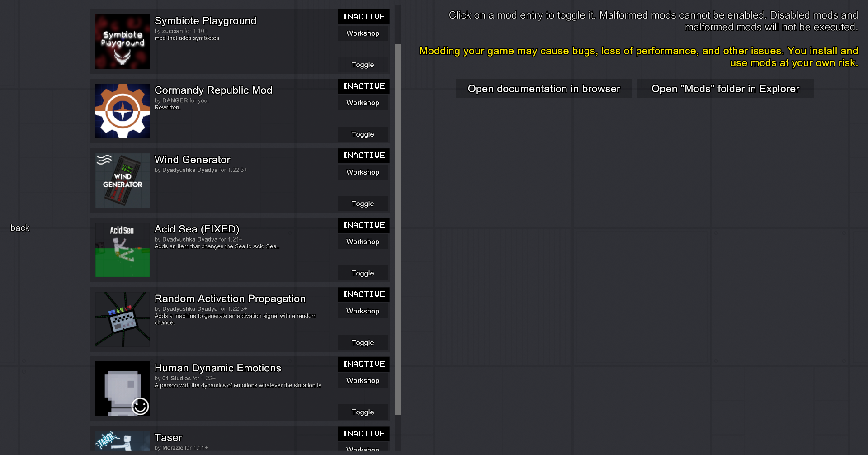Click the Human Dynamic Emotions thumbnail

[x=123, y=389]
